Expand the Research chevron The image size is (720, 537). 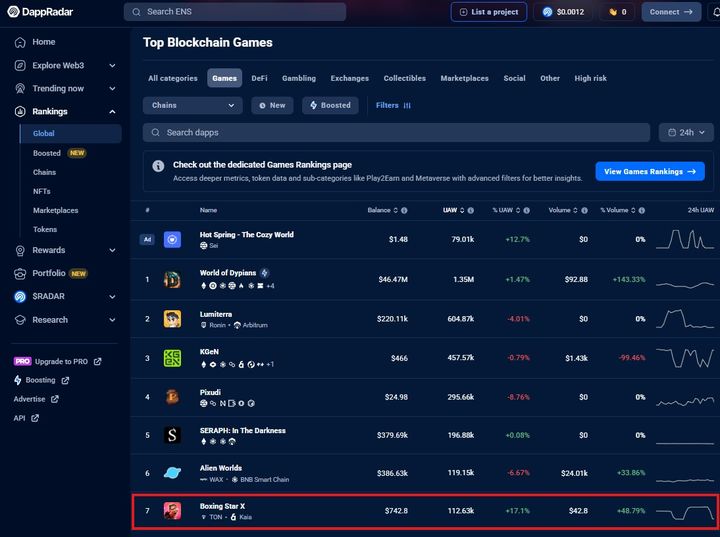click(112, 320)
